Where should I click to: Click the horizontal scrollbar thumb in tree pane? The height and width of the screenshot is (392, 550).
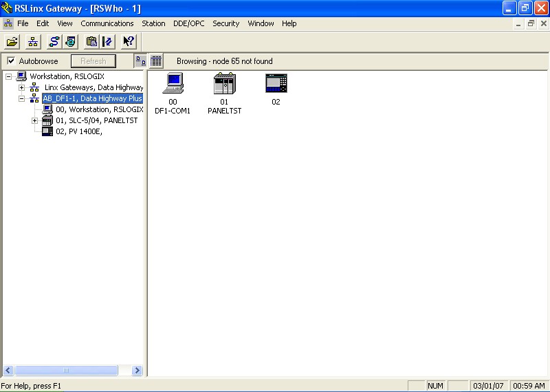66,370
